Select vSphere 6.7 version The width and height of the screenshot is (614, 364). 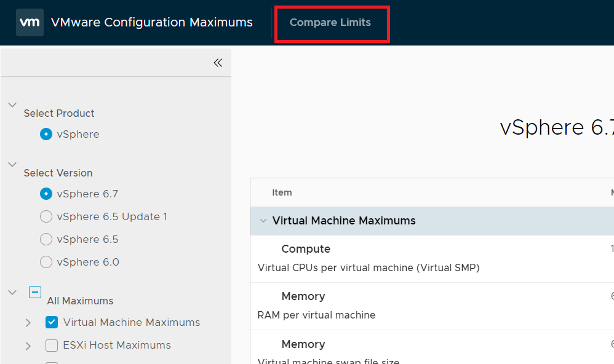[x=46, y=194]
